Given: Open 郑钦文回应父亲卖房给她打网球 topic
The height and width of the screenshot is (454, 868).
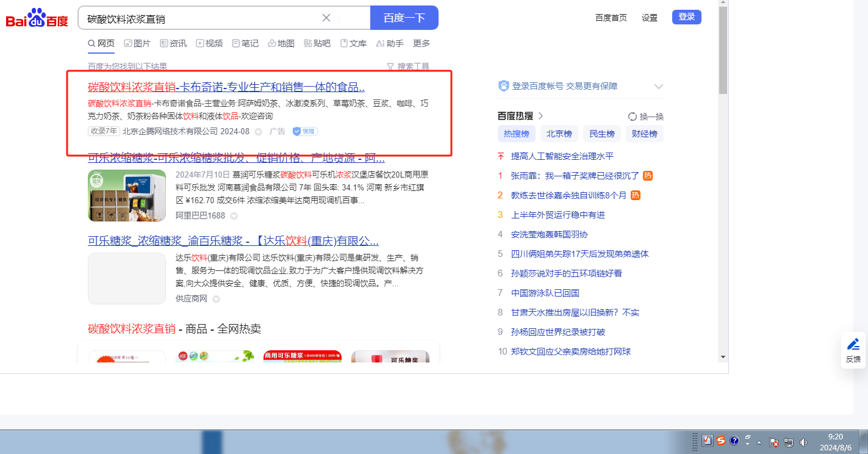Looking at the screenshot, I should 571,351.
